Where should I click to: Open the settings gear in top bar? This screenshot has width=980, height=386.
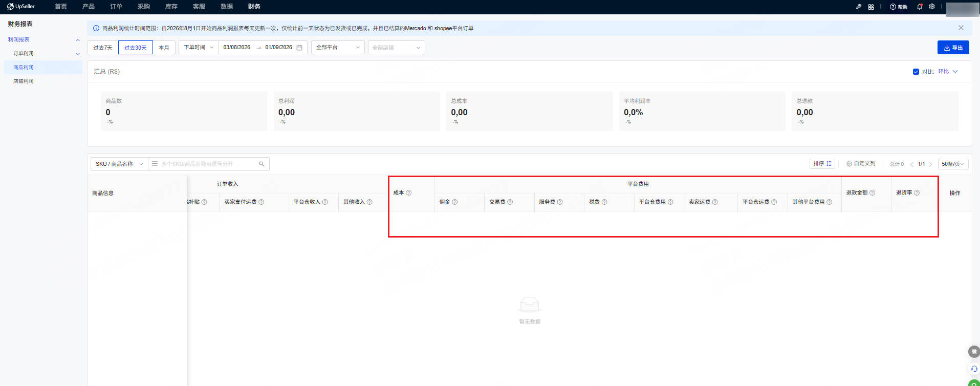(932, 7)
